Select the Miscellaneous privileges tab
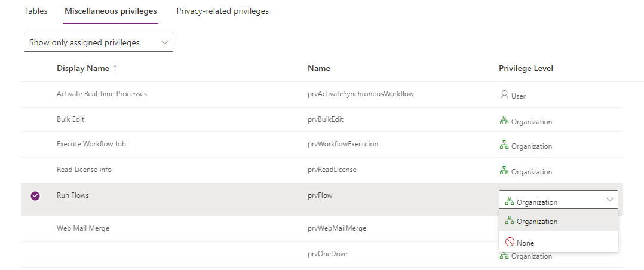The image size is (644, 270). (x=111, y=11)
